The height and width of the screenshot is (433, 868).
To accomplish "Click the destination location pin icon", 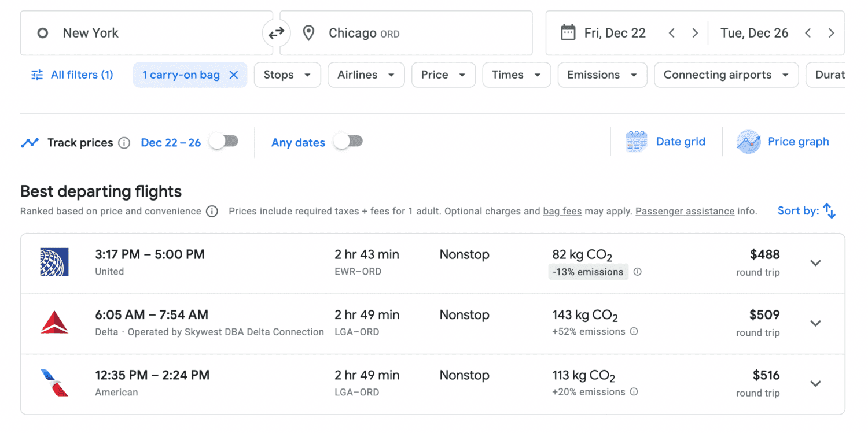I will click(x=308, y=32).
